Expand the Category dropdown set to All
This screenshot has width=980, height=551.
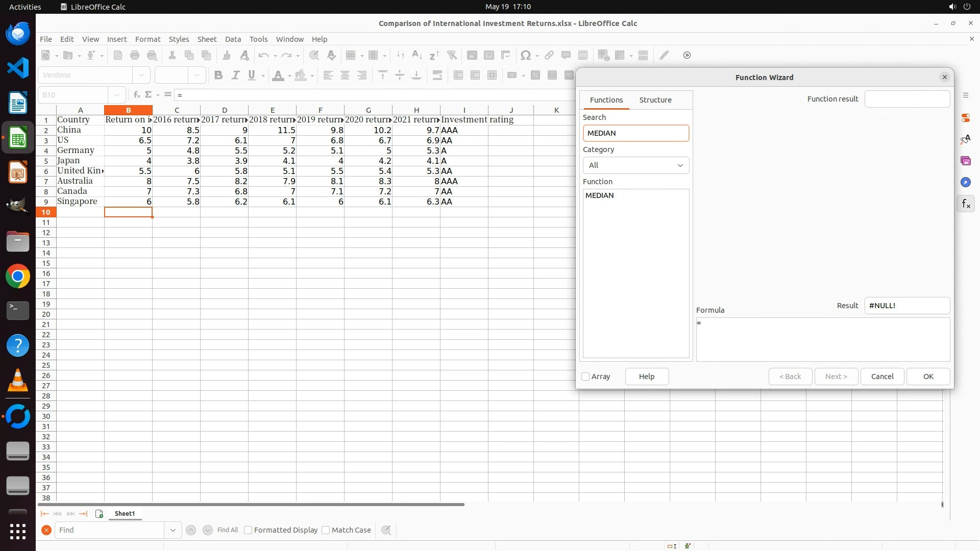[x=636, y=165]
